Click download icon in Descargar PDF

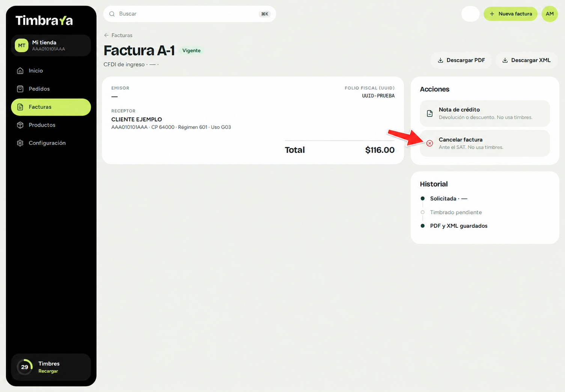coord(441,60)
